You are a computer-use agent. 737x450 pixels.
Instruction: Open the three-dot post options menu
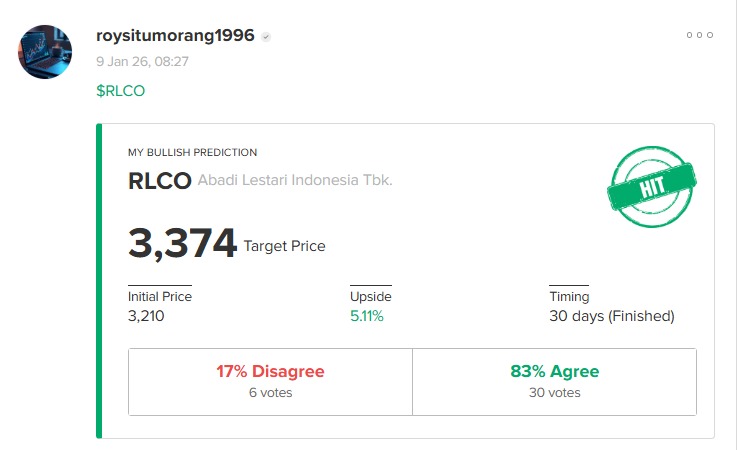click(x=699, y=35)
